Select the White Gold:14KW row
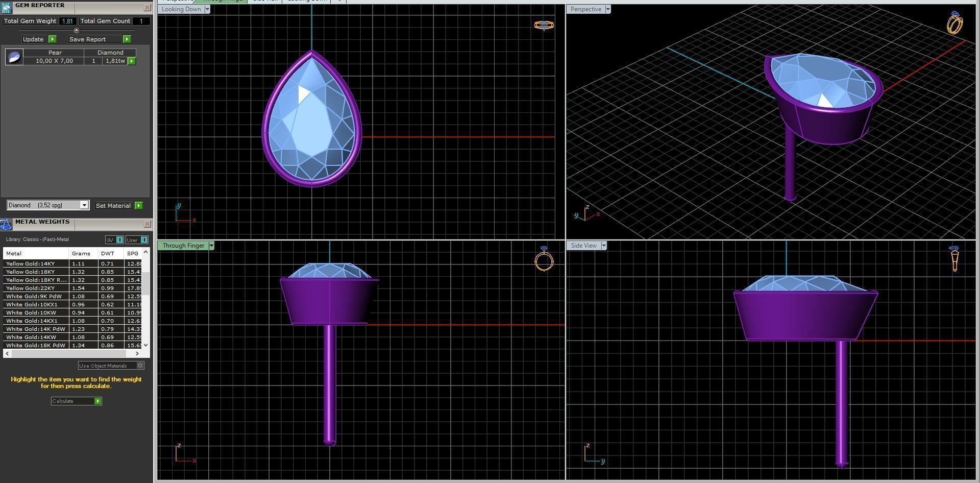The image size is (980, 483). [72, 337]
